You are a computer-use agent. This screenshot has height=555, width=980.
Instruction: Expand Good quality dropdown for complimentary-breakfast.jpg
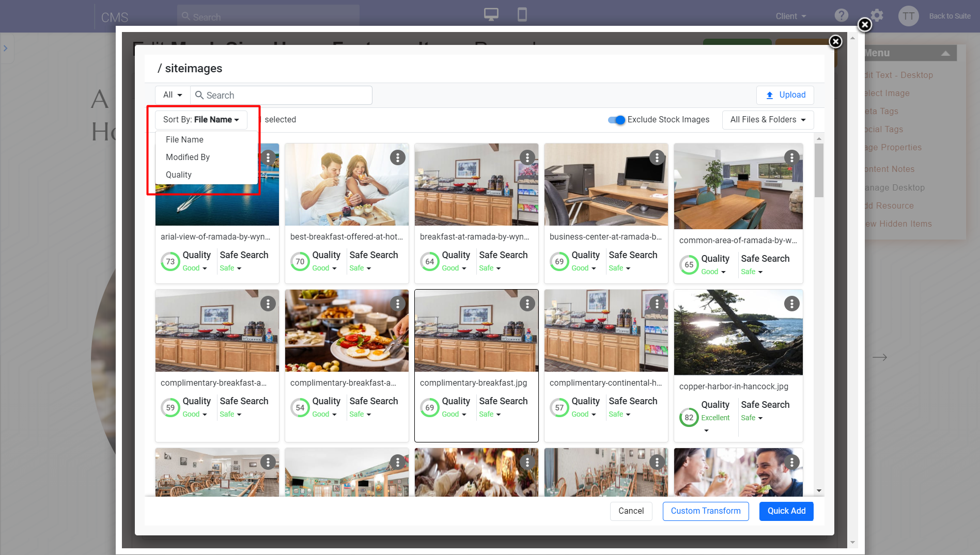(454, 415)
